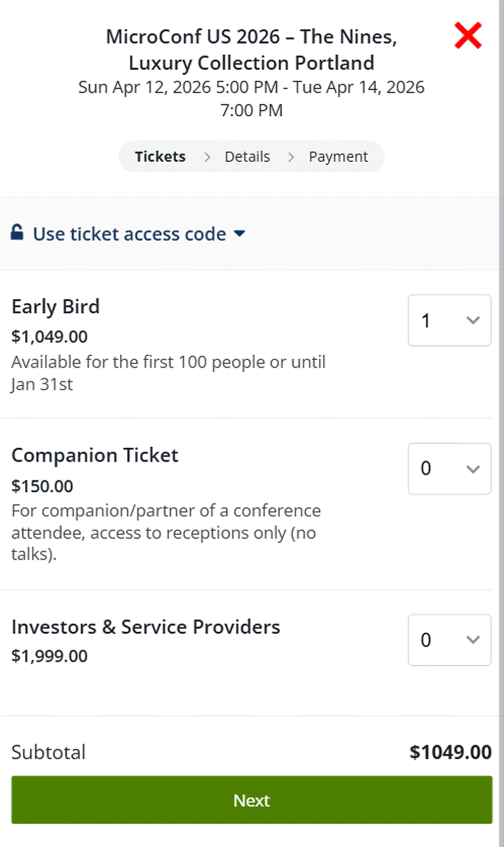Select the Tickets step
This screenshot has width=504, height=847.
(160, 157)
